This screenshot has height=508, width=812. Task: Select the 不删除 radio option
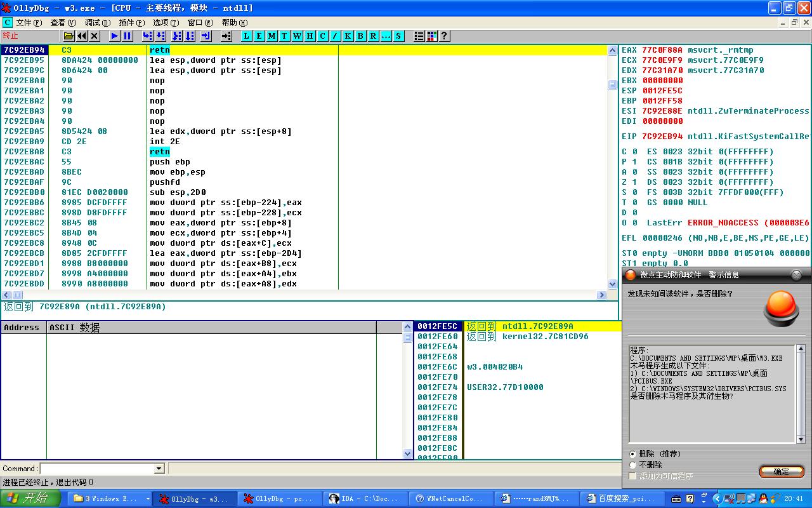point(633,465)
